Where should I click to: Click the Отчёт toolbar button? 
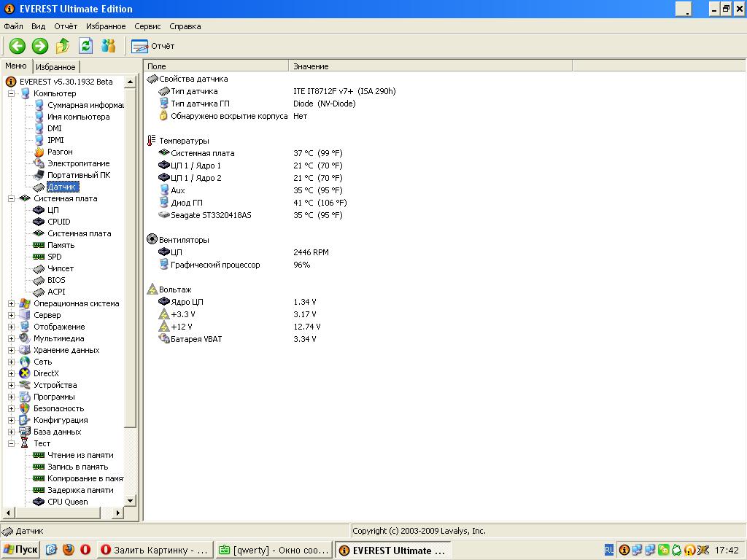click(x=153, y=46)
